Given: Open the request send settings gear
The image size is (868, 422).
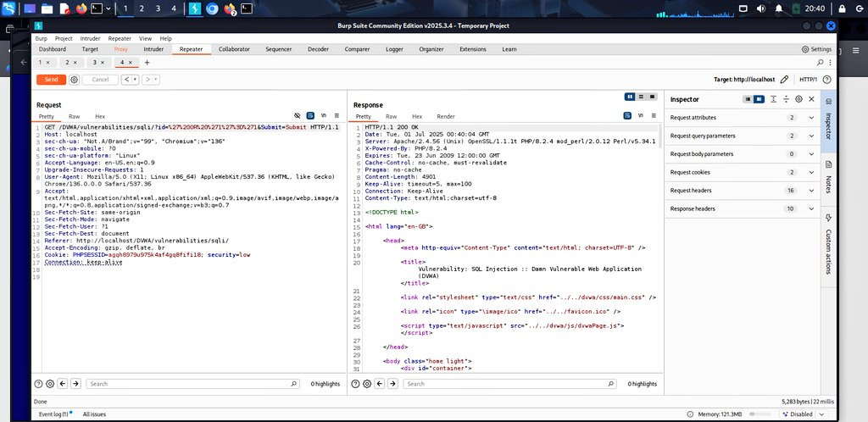Looking at the screenshot, I should pos(75,80).
